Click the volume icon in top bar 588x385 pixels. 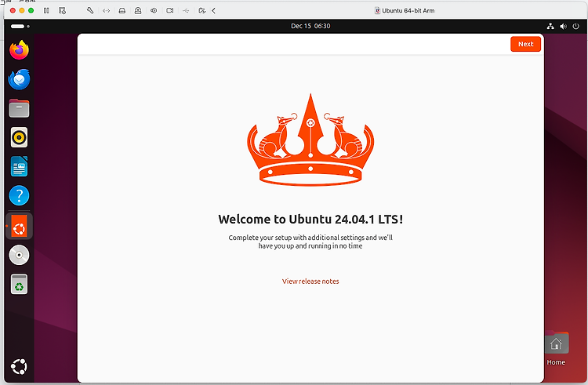[x=563, y=26]
